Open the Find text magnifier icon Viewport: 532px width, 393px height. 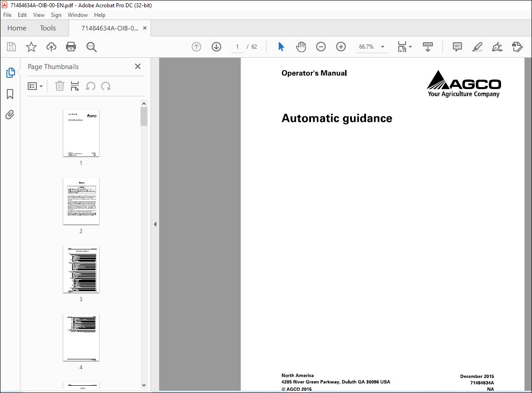(x=91, y=47)
